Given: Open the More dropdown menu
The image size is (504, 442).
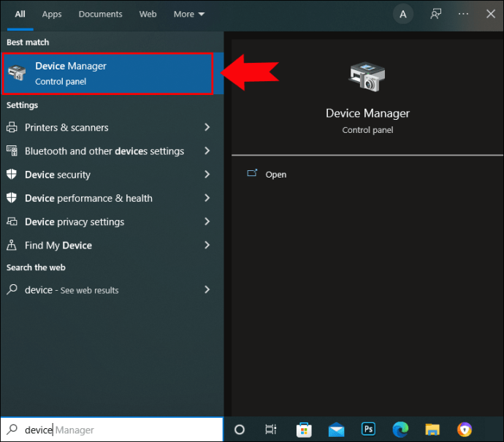Looking at the screenshot, I should [x=189, y=14].
